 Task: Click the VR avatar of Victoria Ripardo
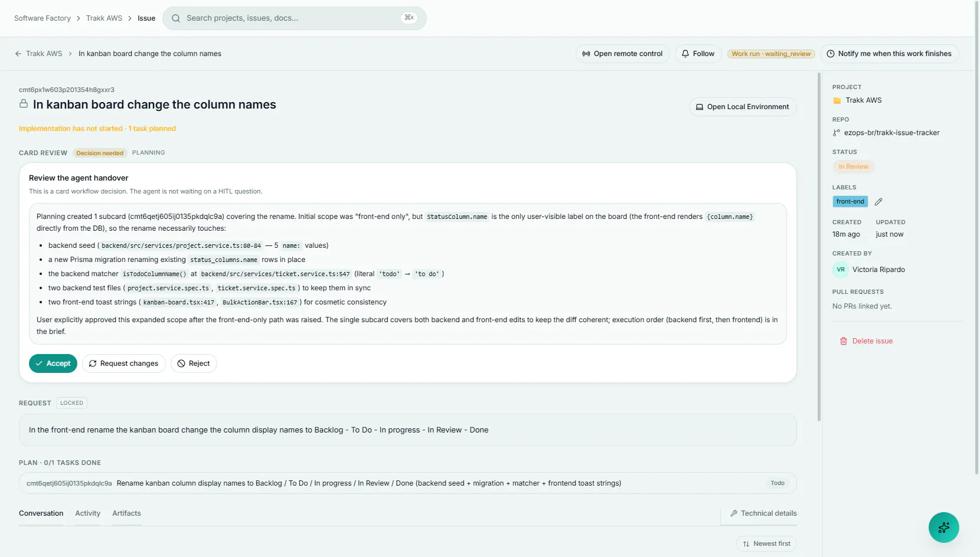(841, 270)
